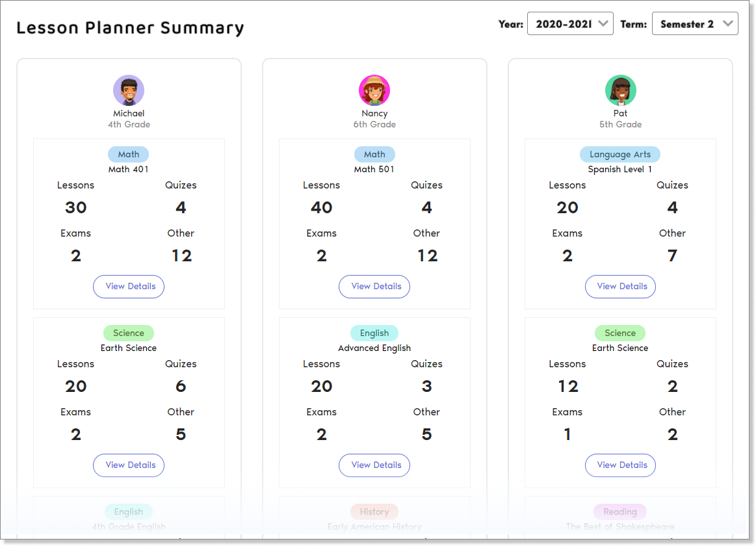
Task: Click the Spanish Level 1 course title
Action: pos(620,169)
